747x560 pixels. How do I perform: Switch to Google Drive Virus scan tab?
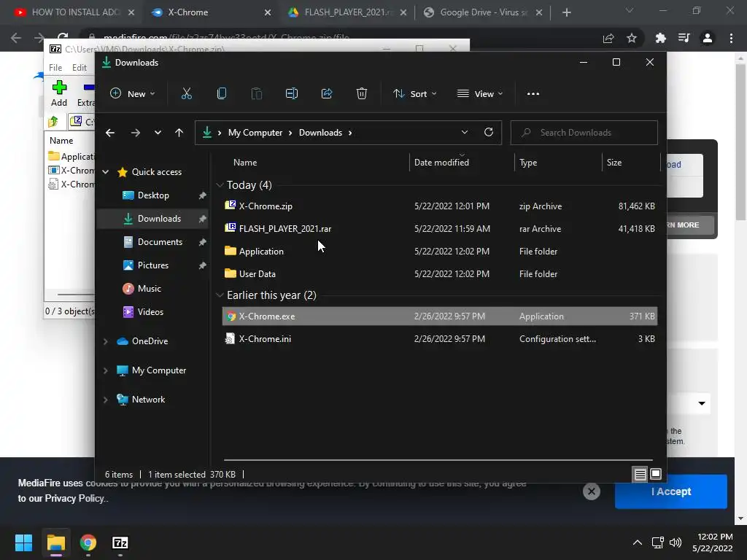click(x=483, y=12)
